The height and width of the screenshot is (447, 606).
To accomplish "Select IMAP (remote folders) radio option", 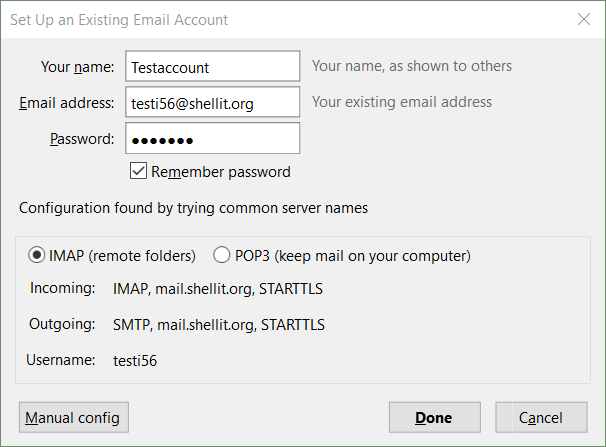I will click(37, 255).
